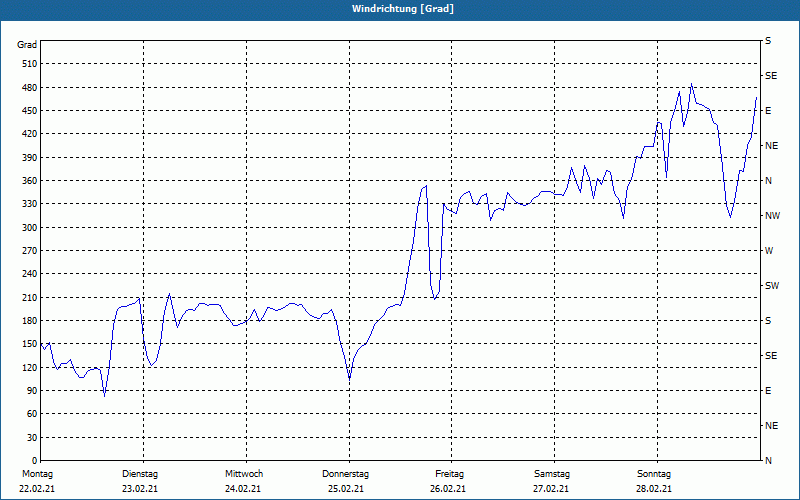Click the 'Montag' day label
The height and width of the screenshot is (500, 800).
[x=37, y=474]
